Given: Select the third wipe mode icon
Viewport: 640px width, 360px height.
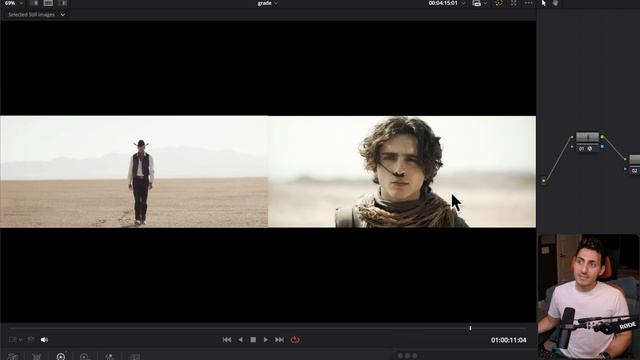Looking at the screenshot, I should pyautogui.click(x=63, y=3).
